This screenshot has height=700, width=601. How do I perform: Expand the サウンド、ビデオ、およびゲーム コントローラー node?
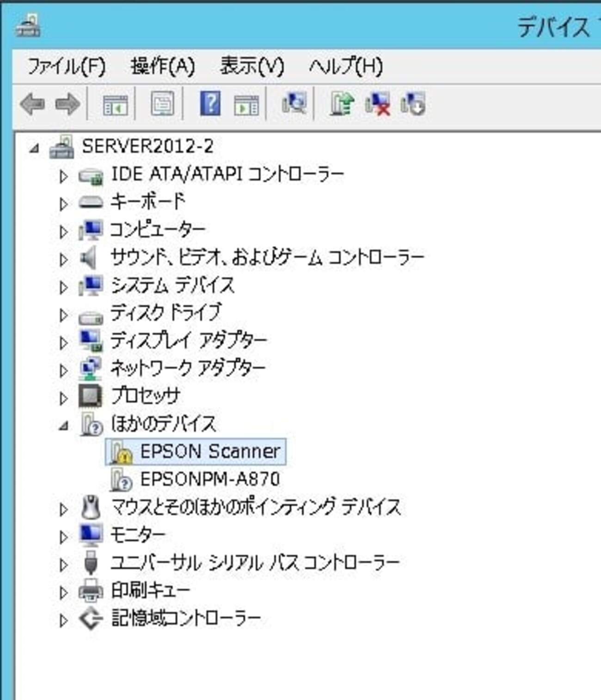(63, 259)
